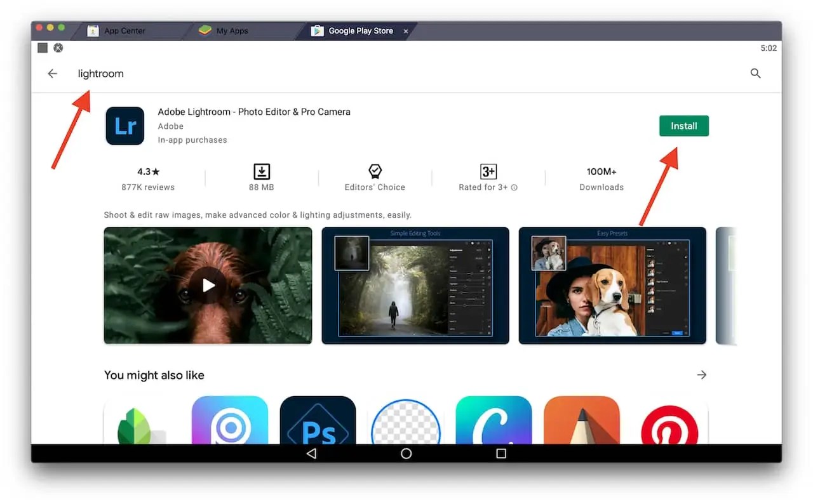The width and height of the screenshot is (813, 504).
Task: Click the lightroom search text field
Action: tap(100, 74)
